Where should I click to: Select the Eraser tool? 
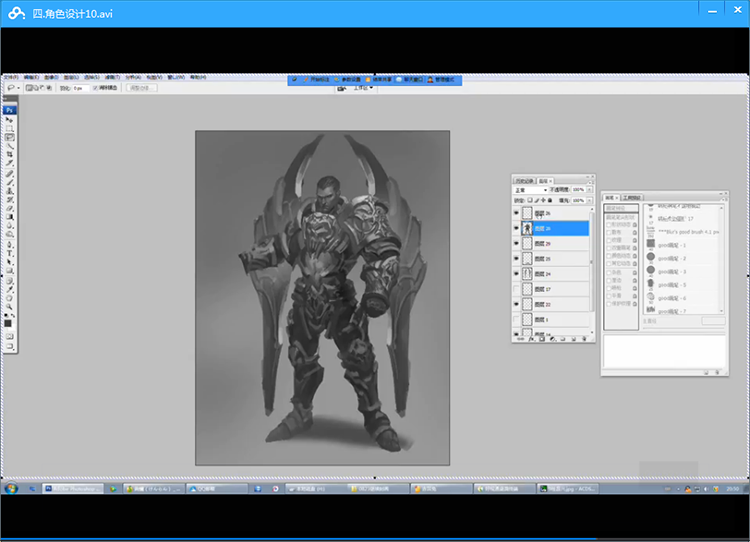tap(9, 208)
